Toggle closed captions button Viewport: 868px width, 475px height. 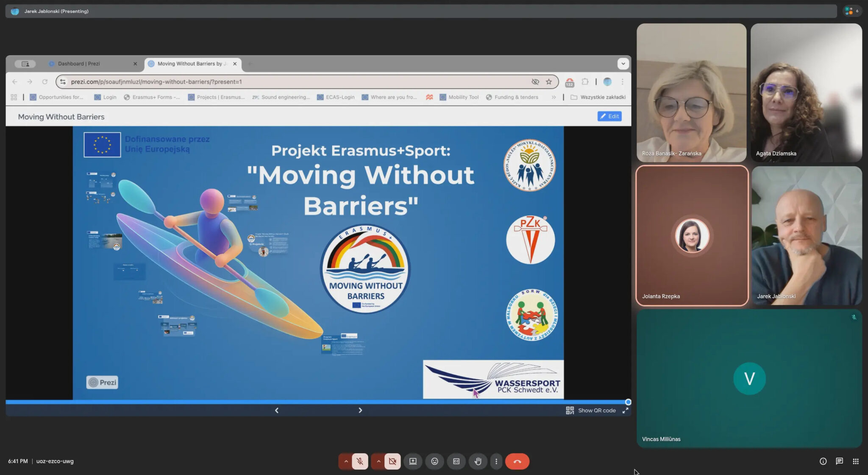point(456,461)
